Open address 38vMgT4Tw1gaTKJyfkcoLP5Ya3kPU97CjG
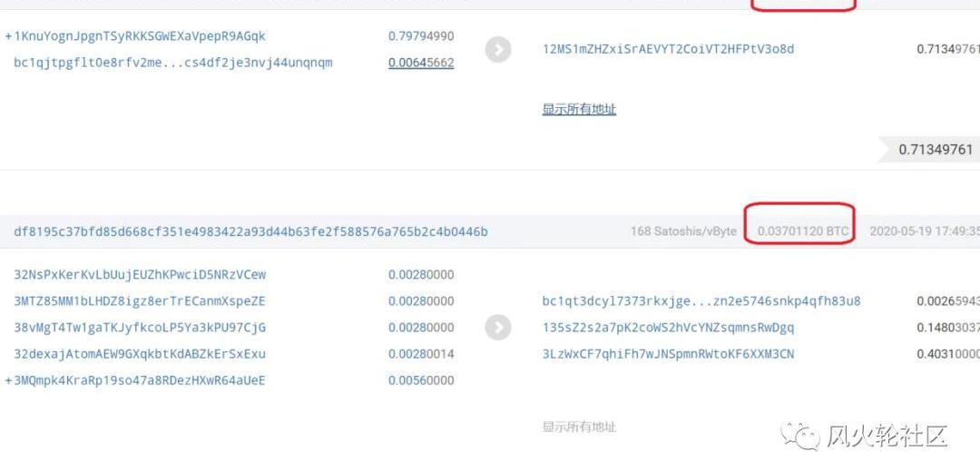 point(140,328)
